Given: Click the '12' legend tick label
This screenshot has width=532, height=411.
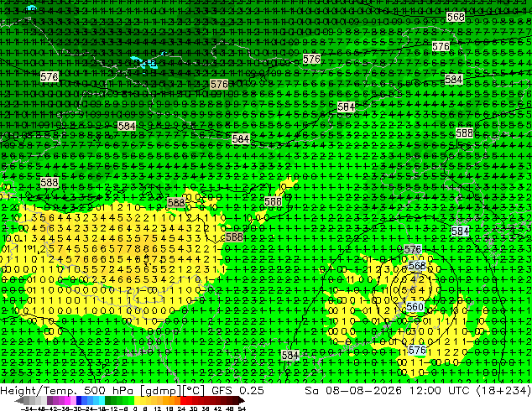Looking at the screenshot, I should [158, 408].
